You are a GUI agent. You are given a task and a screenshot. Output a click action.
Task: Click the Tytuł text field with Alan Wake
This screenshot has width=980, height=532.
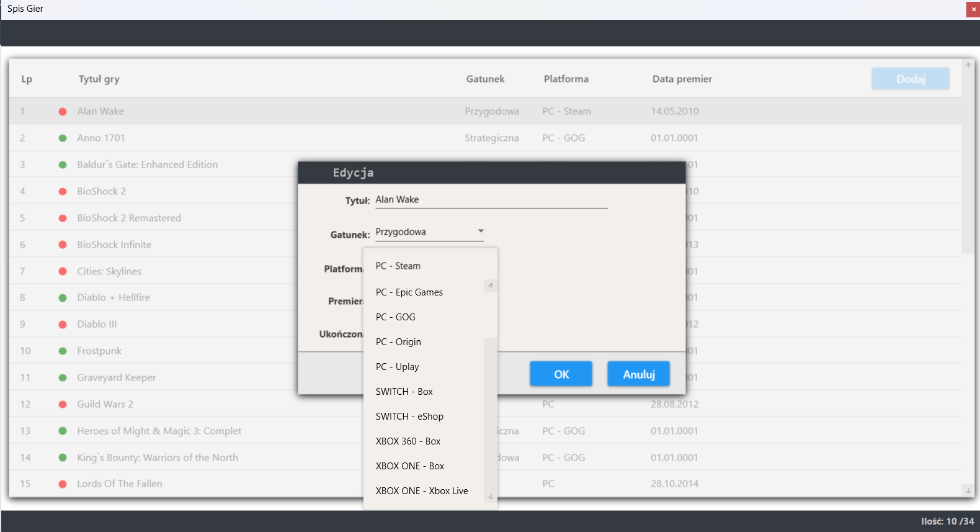tap(490, 200)
